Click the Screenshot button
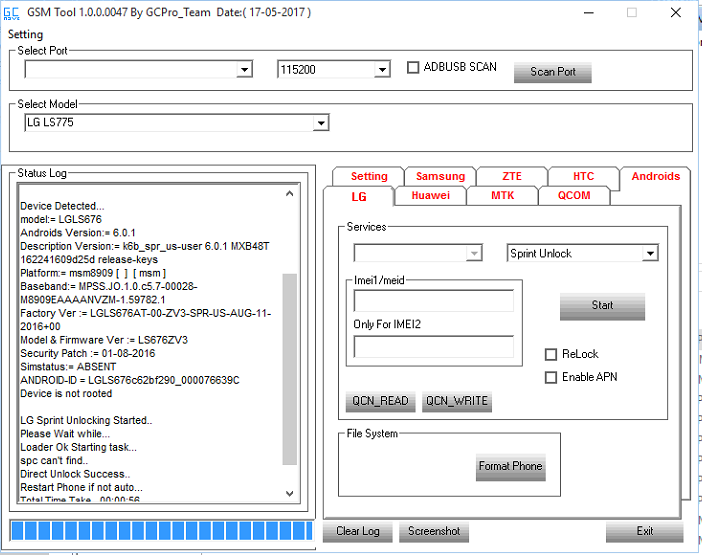702x555 pixels. [x=434, y=532]
